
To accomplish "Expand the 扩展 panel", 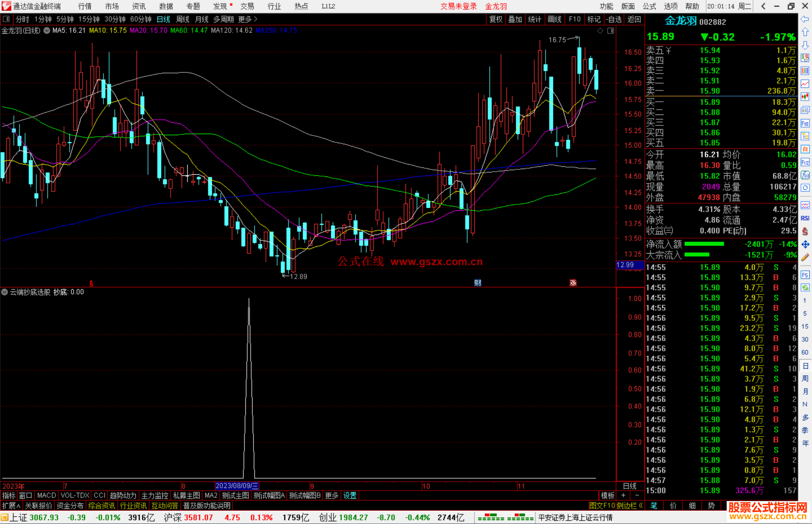I will coord(11,506).
